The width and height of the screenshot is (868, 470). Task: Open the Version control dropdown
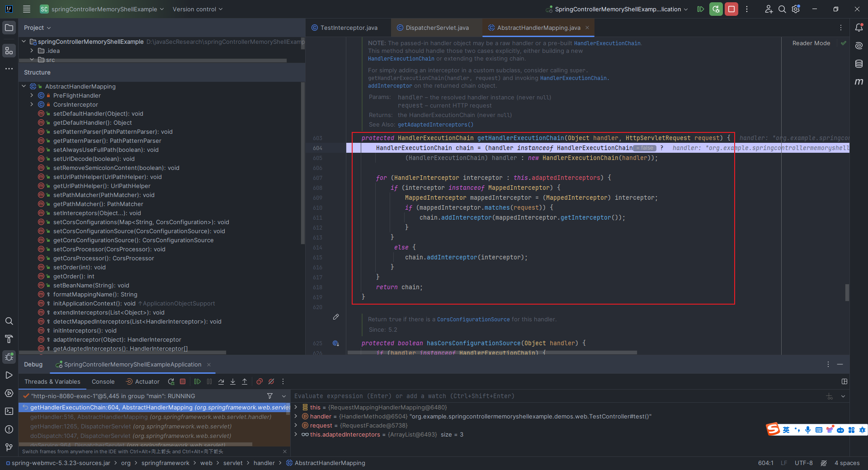[x=198, y=9]
